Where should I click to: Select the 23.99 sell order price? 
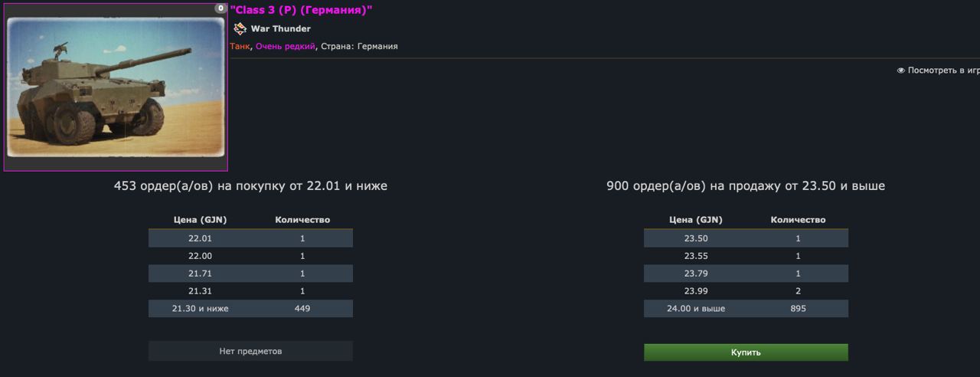[695, 291]
